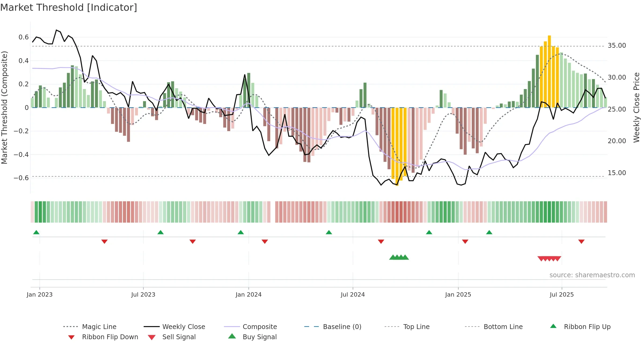Click the −0.6 left axis value
This screenshot has width=644, height=362.
coord(21,178)
